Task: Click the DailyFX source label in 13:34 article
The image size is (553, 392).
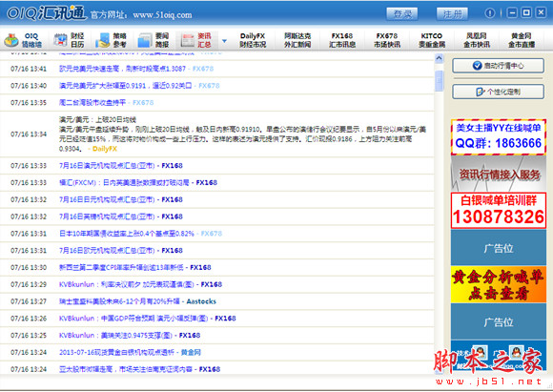Action: [x=105, y=149]
